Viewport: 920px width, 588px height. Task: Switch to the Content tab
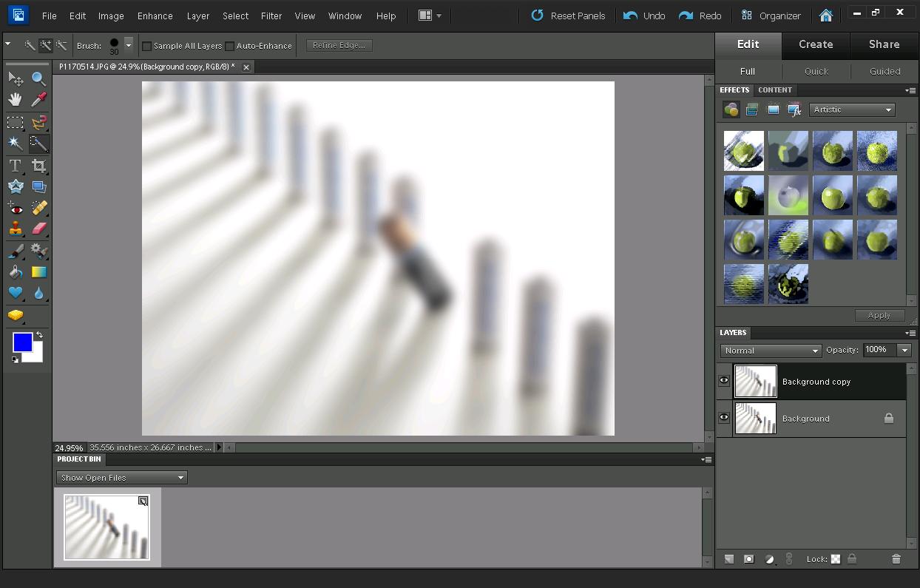coord(775,89)
